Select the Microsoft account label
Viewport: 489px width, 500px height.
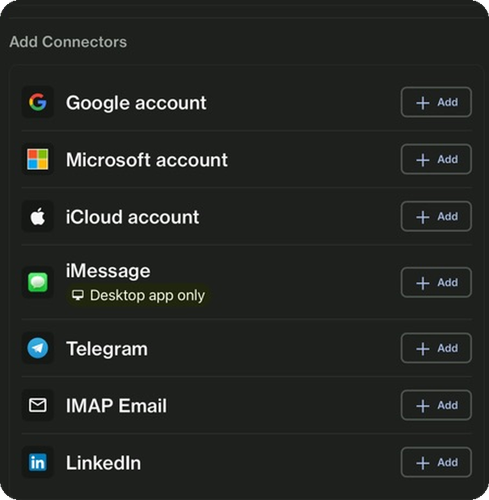pyautogui.click(x=147, y=160)
